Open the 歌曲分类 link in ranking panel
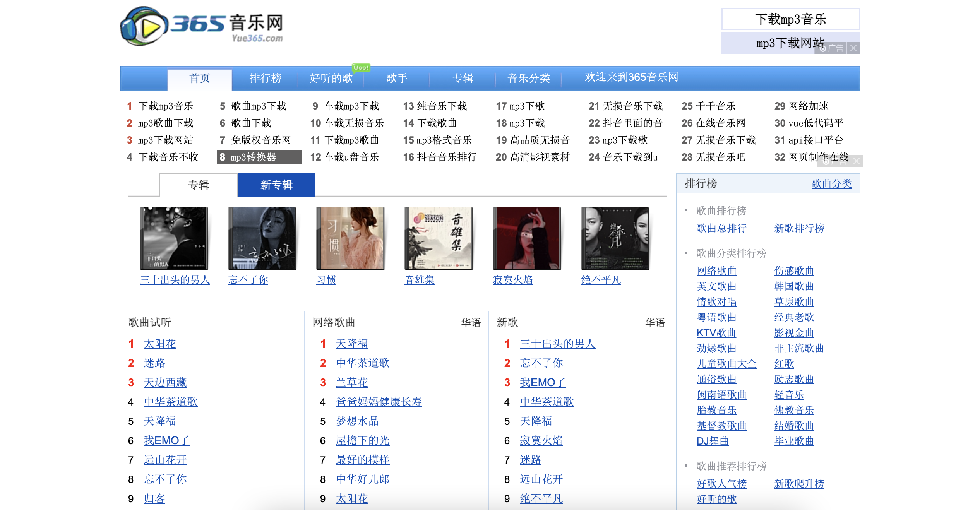The height and width of the screenshot is (510, 980). [x=832, y=184]
